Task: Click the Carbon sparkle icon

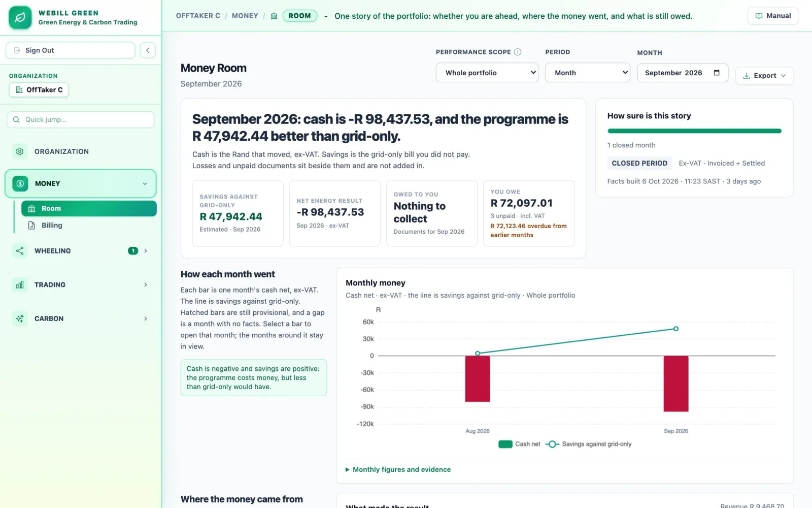Action: [20, 319]
